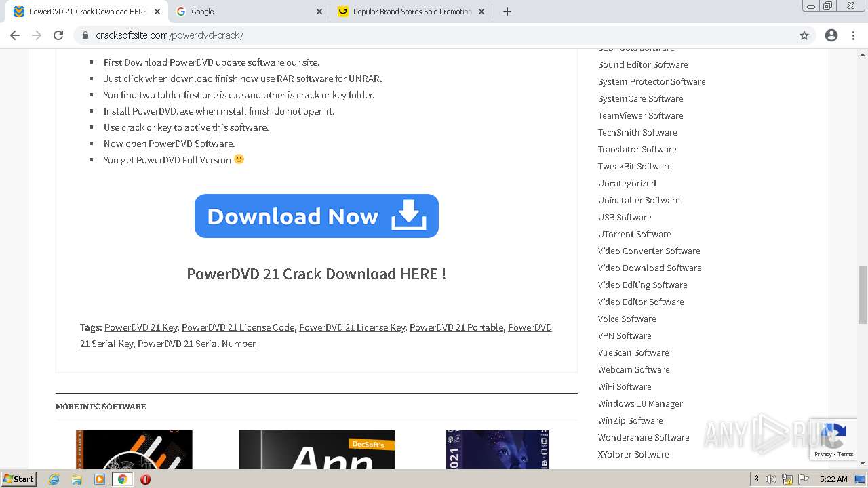Click the taskbar clock showing 5:22 AM
This screenshot has width=868, height=488.
pos(833,479)
